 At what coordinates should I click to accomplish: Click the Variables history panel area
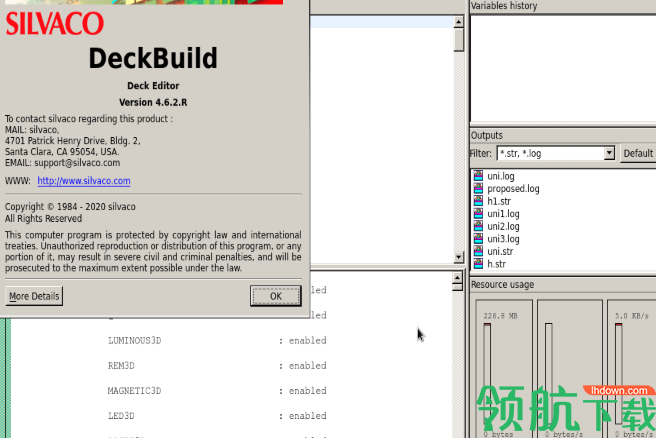(563, 69)
